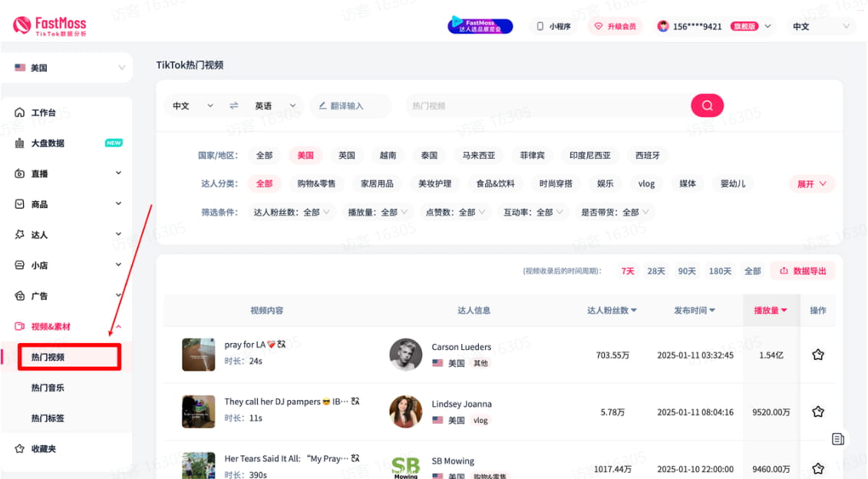Open the 互动率 filter dropdown

coord(533,212)
